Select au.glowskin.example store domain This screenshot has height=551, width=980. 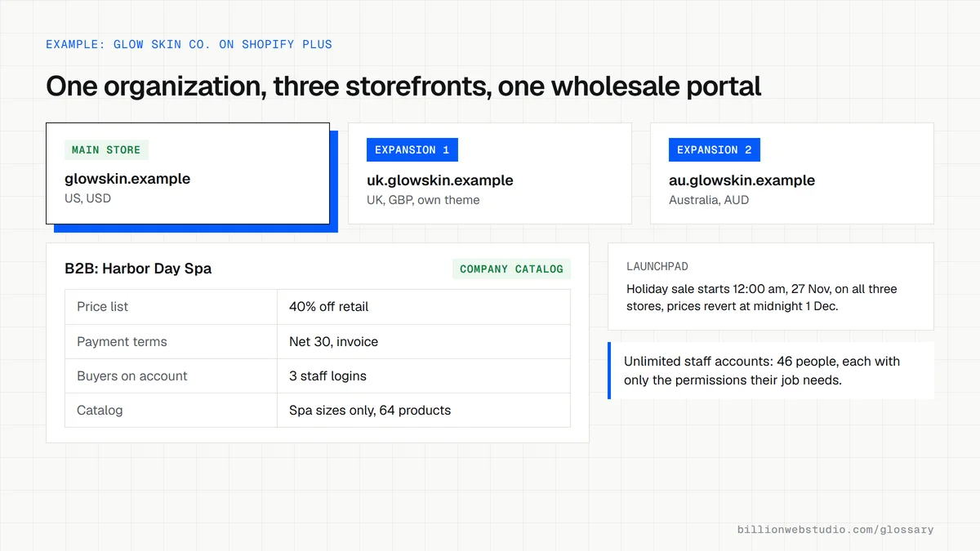click(742, 180)
